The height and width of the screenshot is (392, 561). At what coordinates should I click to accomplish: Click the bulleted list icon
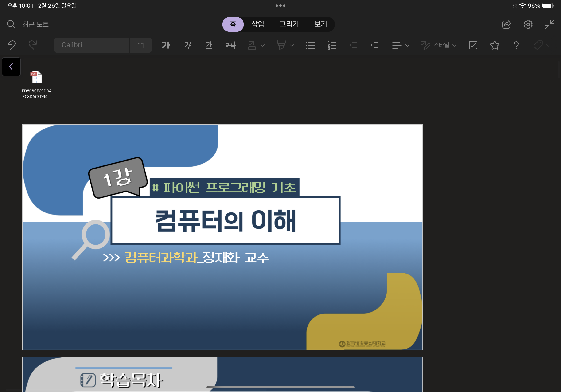point(310,45)
